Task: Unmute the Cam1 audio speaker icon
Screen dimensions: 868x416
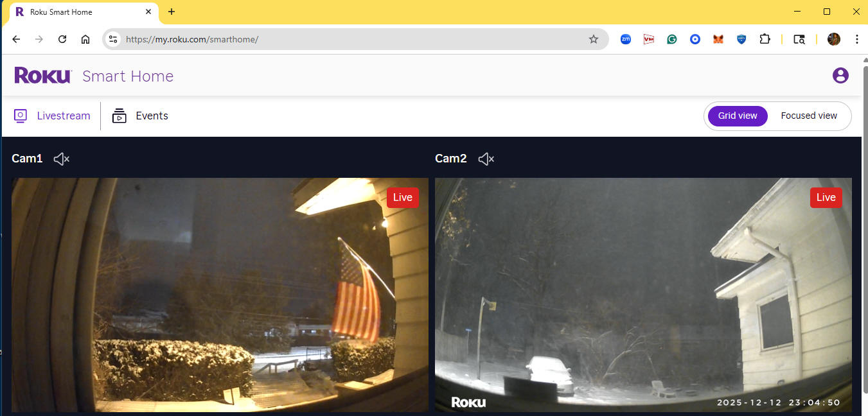Action: tap(62, 159)
